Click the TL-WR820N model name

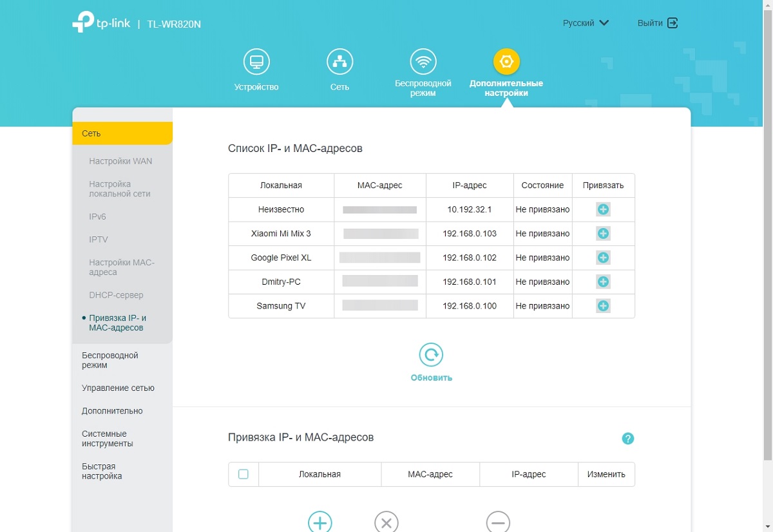(174, 24)
